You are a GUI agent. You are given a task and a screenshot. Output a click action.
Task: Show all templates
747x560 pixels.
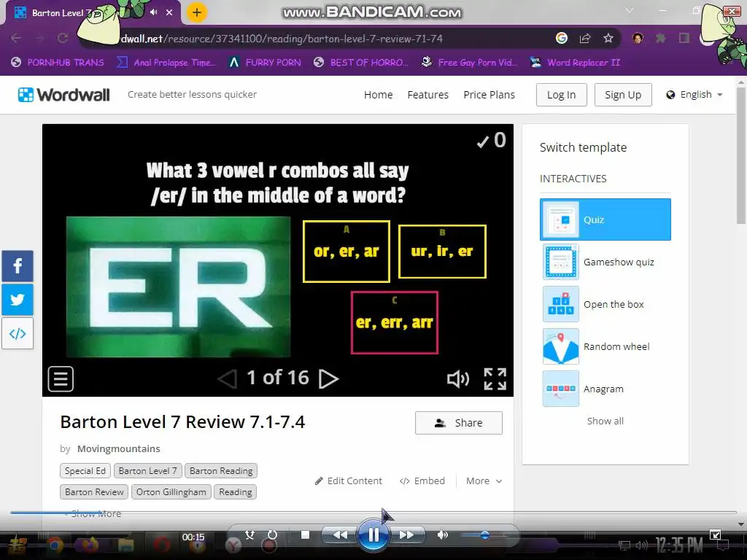click(x=605, y=421)
